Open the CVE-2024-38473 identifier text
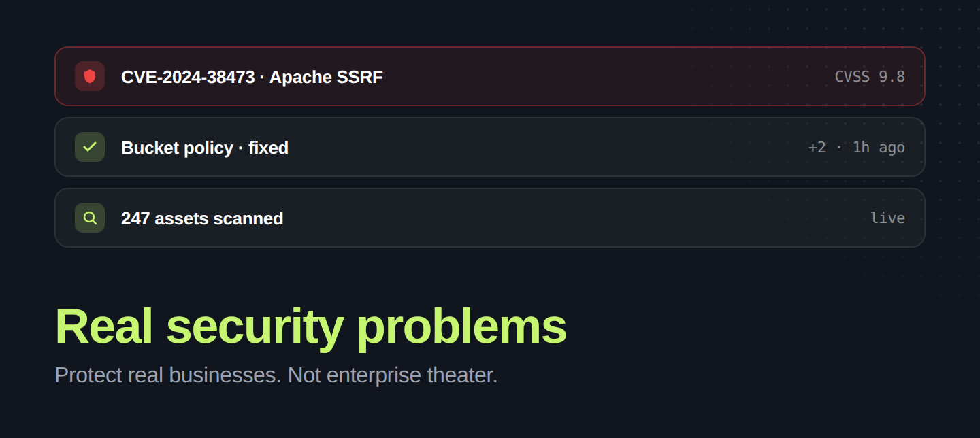This screenshot has height=438, width=980. [187, 77]
